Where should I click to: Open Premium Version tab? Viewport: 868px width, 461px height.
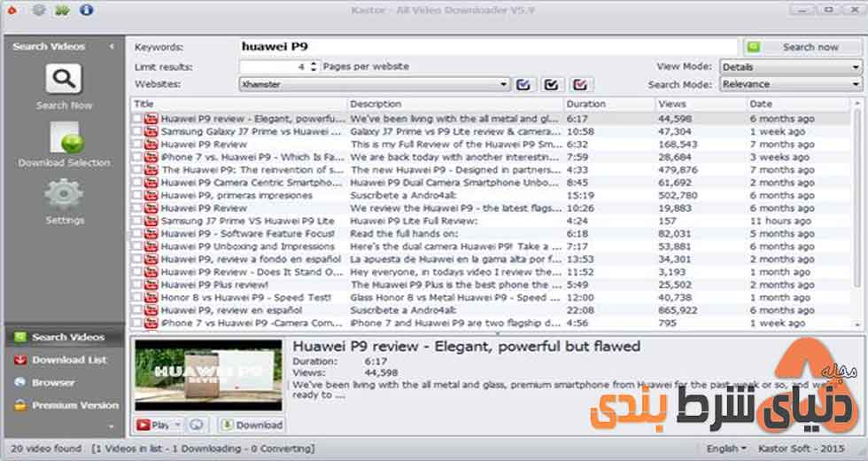pyautogui.click(x=66, y=405)
